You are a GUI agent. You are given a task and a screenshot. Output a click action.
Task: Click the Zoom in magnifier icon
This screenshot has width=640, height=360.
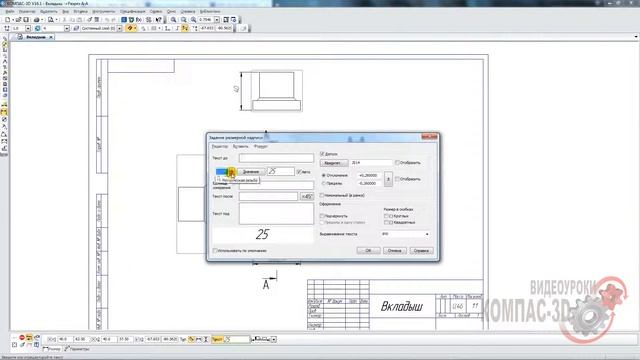[173, 20]
